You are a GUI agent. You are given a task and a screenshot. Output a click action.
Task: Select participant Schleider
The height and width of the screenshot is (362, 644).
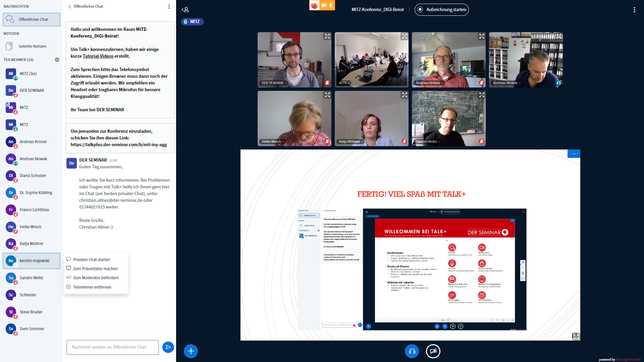(32, 295)
